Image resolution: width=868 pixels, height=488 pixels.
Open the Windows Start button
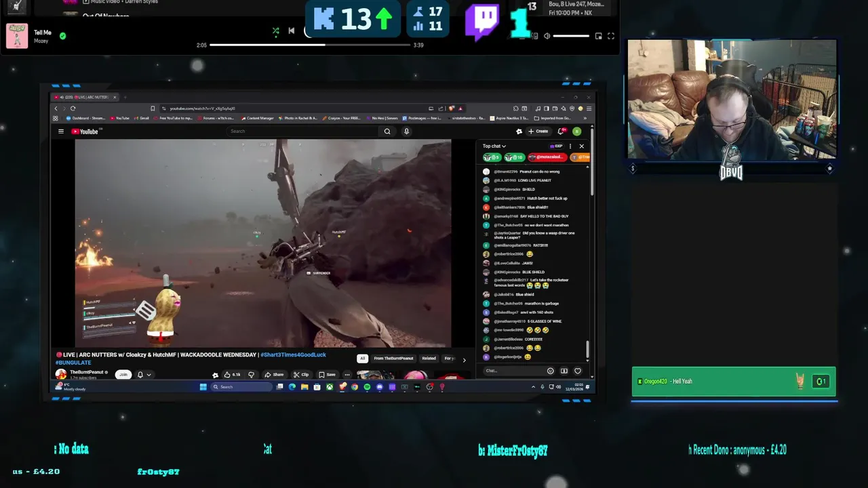tap(203, 387)
